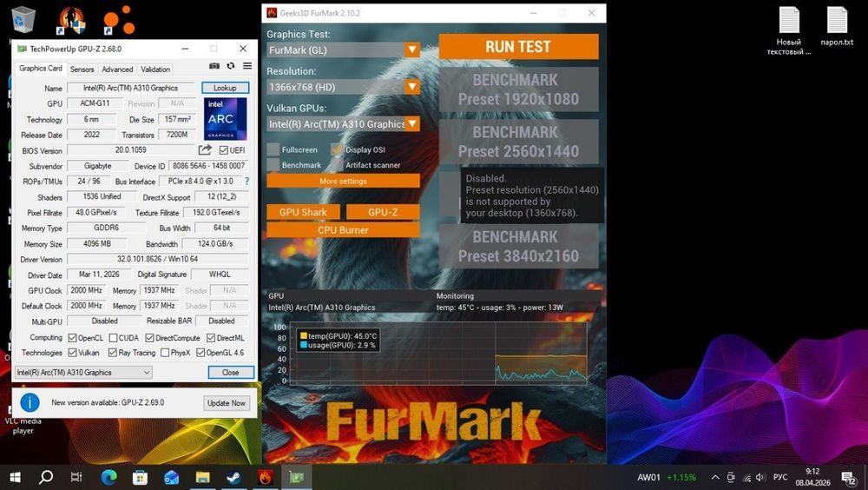Viewport: 868px width, 490px height.
Task: Click the GPU-Z refresh icon
Action: pyautogui.click(x=231, y=66)
